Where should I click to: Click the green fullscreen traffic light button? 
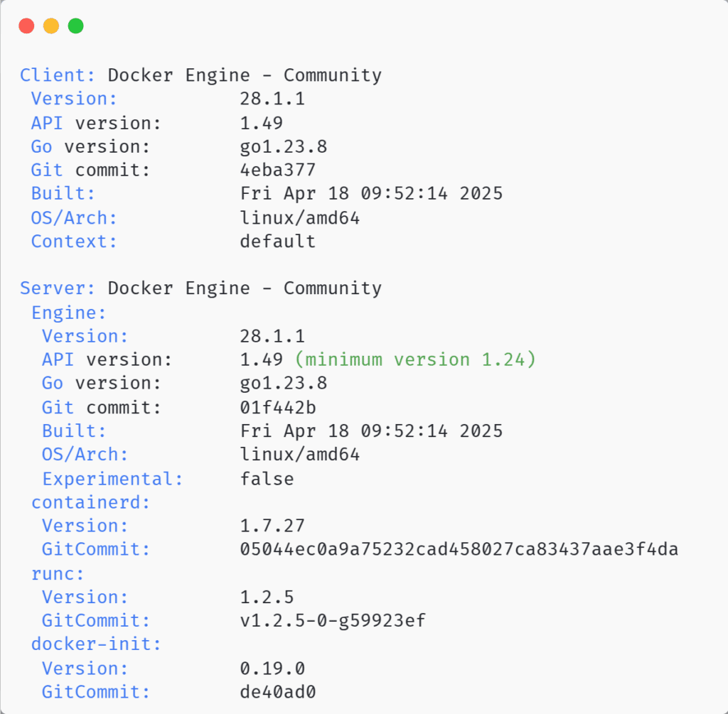click(x=75, y=26)
